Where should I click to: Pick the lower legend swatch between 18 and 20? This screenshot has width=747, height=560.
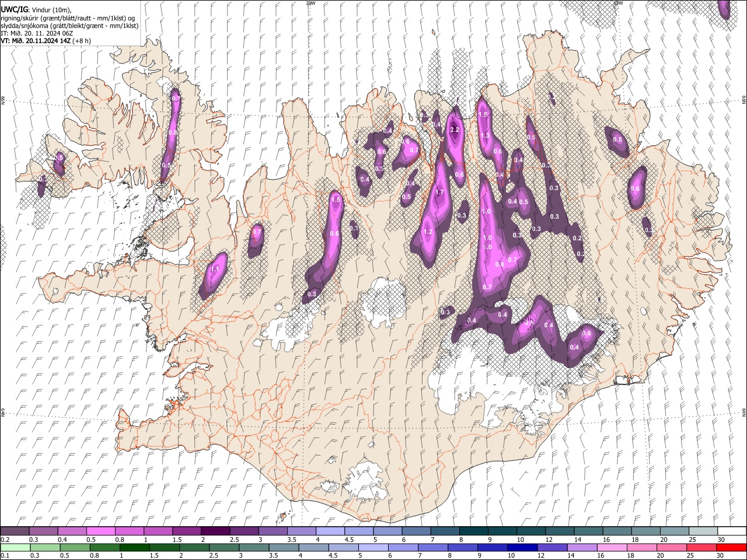tap(641, 547)
